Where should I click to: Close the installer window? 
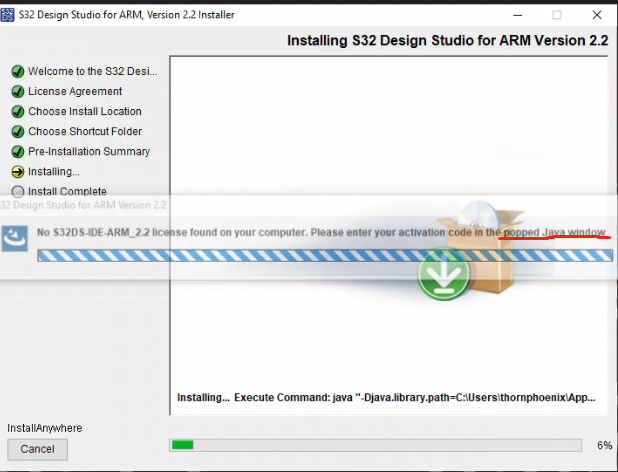tap(597, 15)
